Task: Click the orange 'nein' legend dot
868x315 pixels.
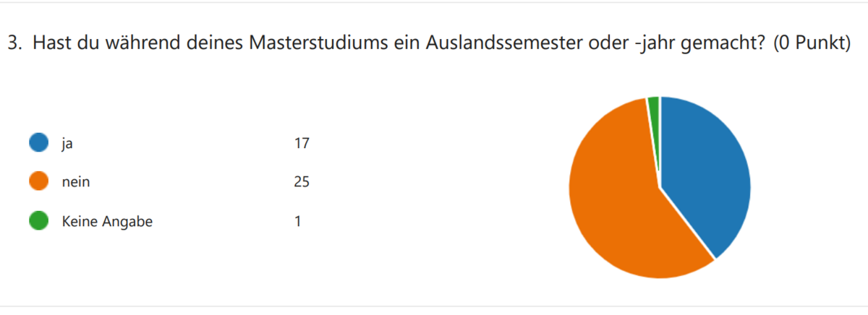Action: (x=38, y=182)
